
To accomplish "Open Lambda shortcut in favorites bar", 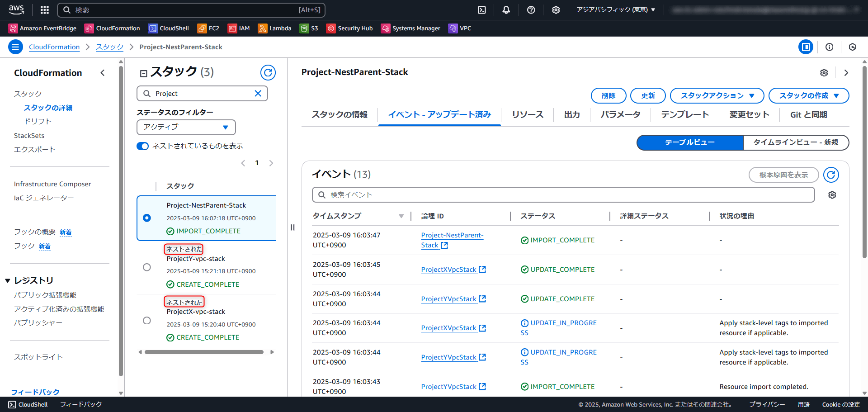I will click(274, 28).
